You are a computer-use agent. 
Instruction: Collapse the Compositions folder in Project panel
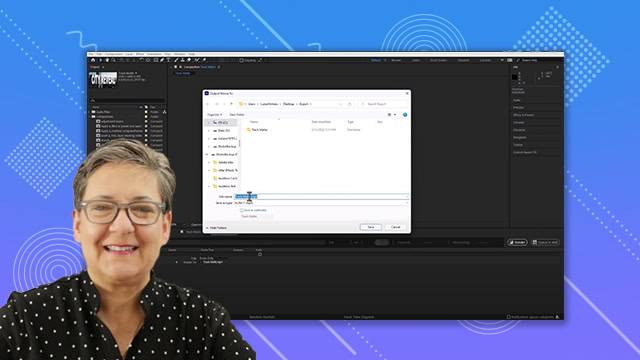click(89, 117)
